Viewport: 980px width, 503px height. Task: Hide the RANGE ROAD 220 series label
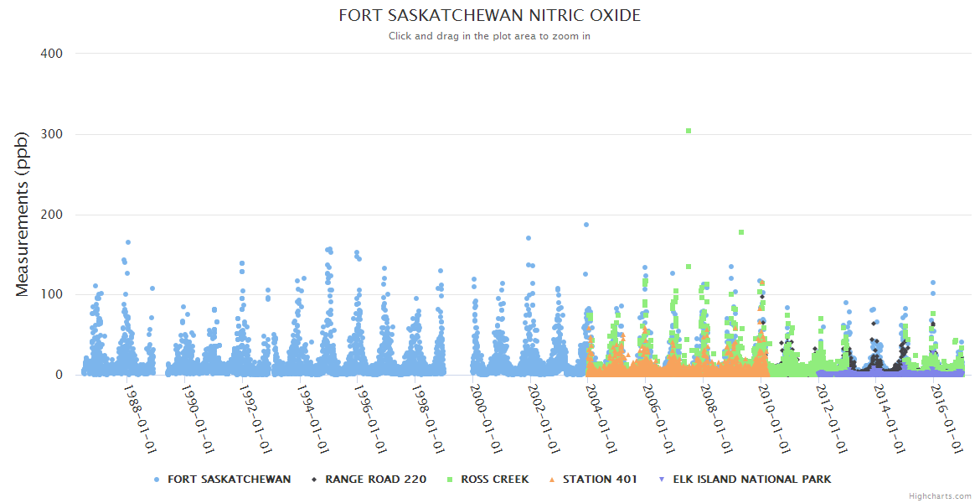pos(375,480)
